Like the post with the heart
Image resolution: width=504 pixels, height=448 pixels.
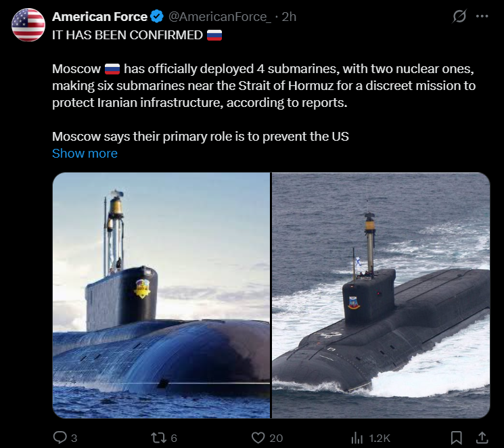coord(258,438)
